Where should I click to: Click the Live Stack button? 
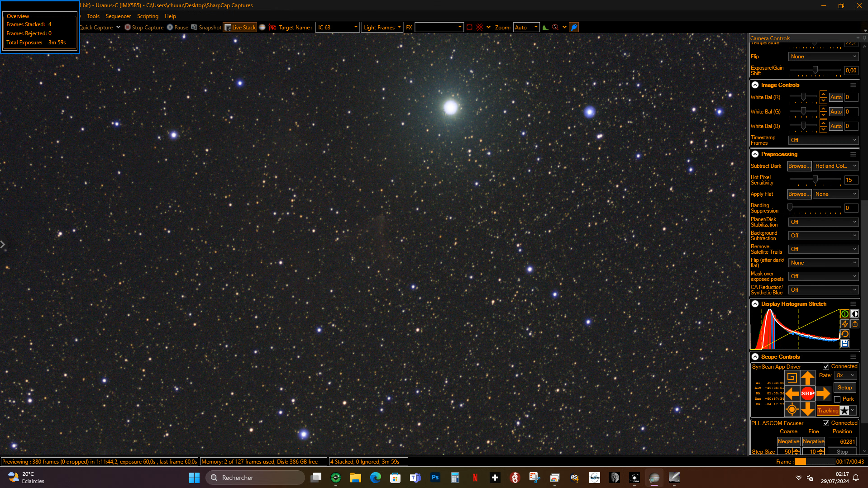[x=240, y=28]
